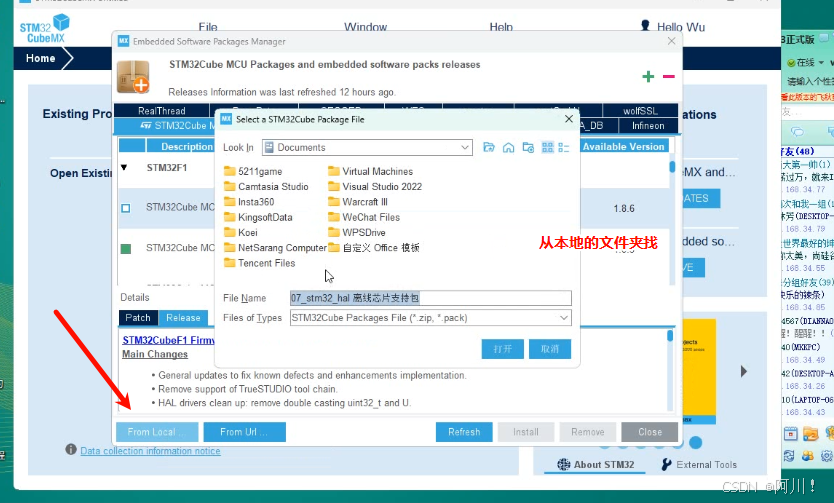
Task: Open the 自定义 Office 模板 folder
Action: (374, 248)
